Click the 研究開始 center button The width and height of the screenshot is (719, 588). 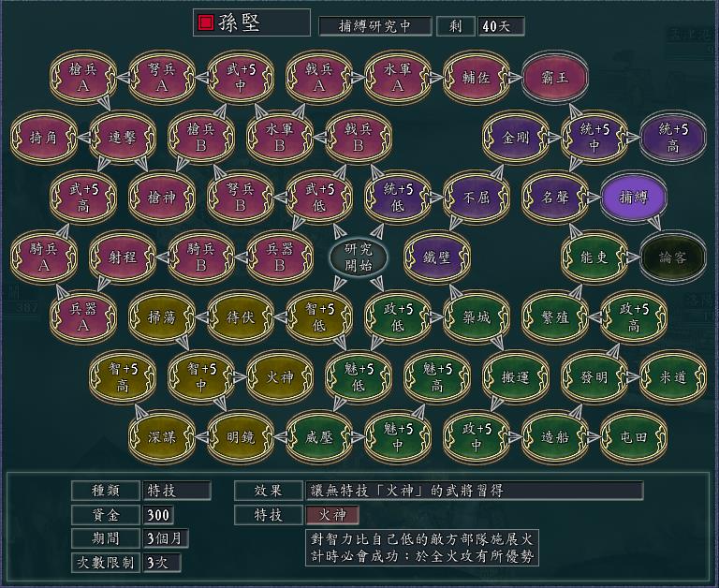(x=359, y=257)
